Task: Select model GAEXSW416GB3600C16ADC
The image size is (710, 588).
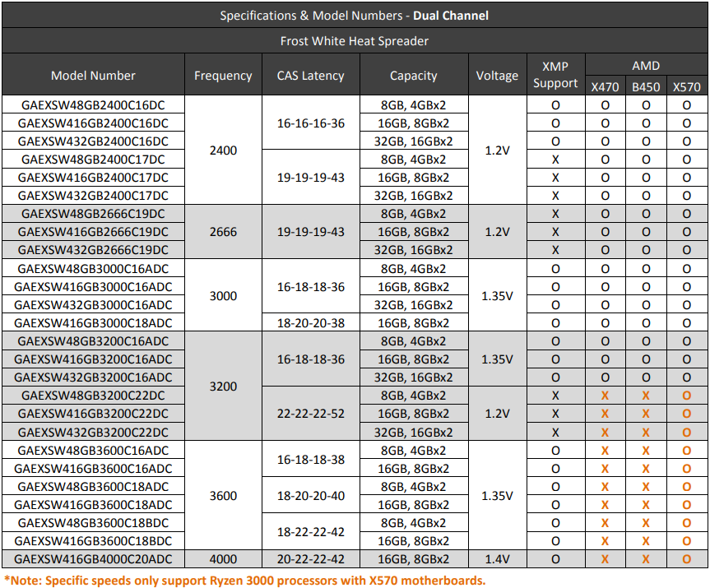Action: coord(93,469)
